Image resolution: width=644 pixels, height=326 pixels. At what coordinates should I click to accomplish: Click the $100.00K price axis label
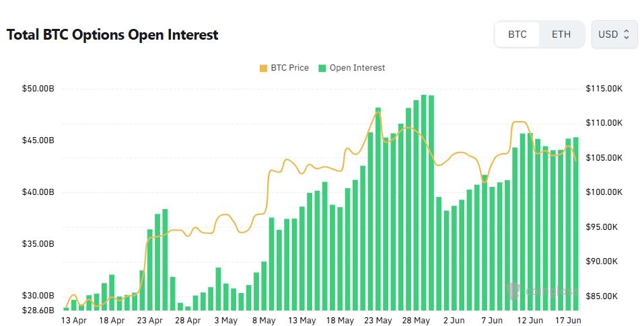(604, 192)
